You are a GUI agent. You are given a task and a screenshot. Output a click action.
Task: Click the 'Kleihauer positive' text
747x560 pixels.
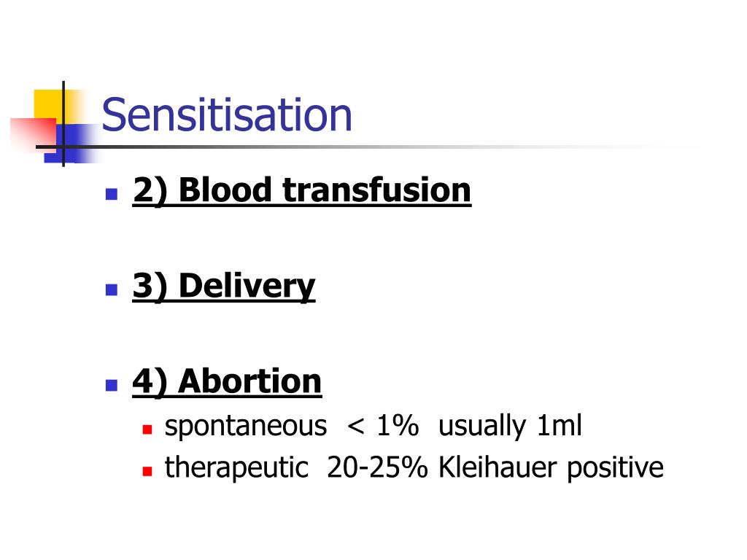tap(551, 467)
